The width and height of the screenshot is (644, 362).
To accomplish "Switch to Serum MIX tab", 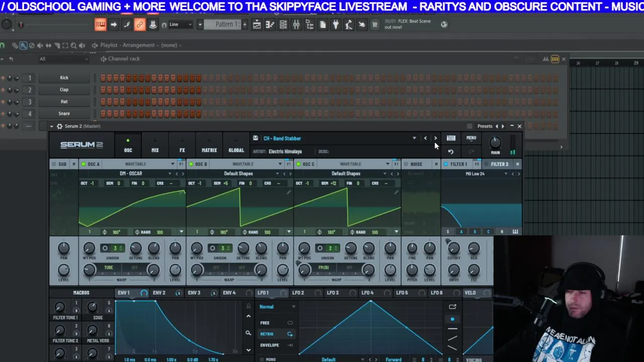I will pos(155,145).
